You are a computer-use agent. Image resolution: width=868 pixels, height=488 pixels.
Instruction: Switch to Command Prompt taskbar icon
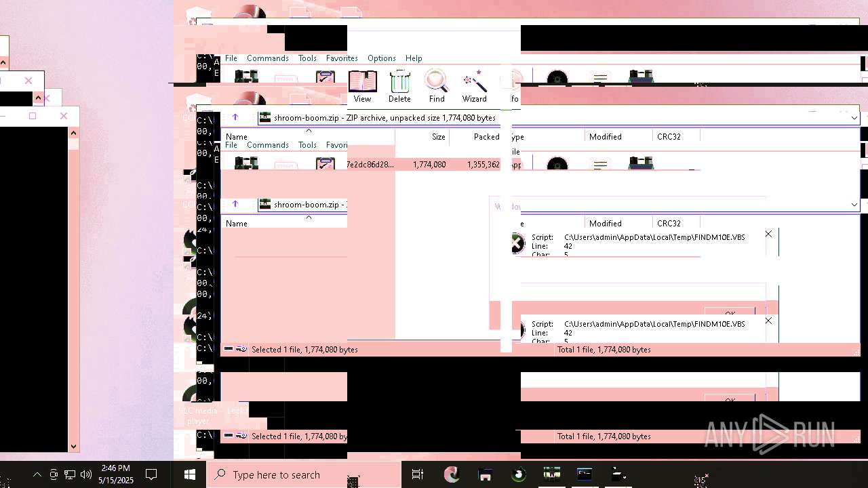click(585, 475)
